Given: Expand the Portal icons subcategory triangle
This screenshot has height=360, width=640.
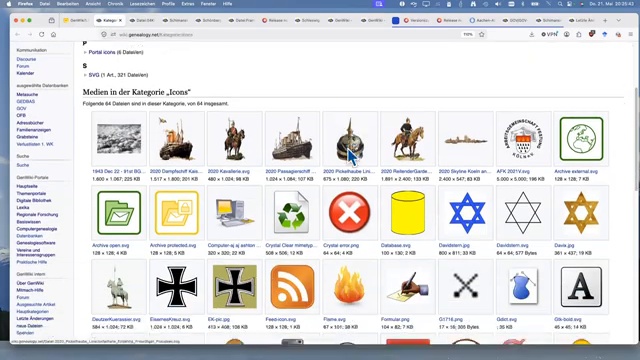Looking at the screenshot, I should (85, 52).
